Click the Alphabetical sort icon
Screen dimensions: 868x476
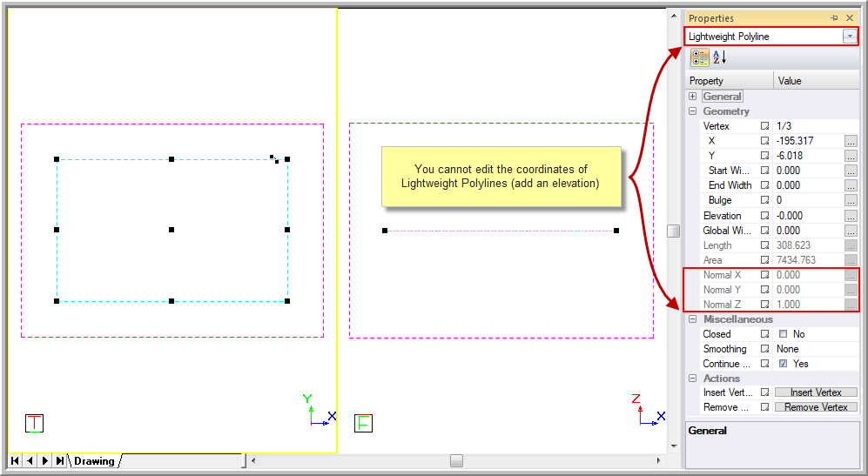[719, 57]
